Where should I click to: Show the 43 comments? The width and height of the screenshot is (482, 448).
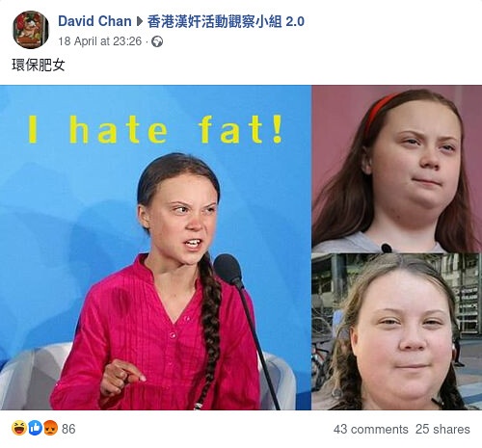click(x=370, y=429)
